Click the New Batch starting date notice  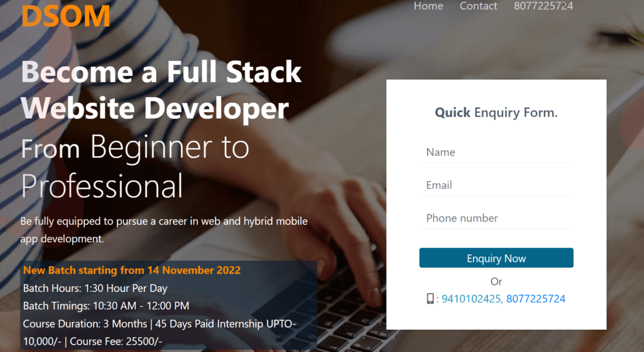[x=132, y=270]
